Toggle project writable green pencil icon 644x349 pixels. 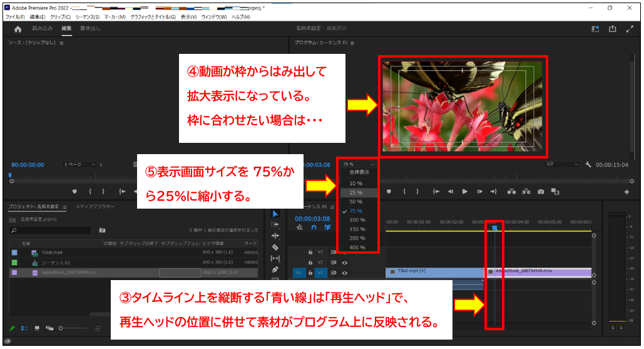click(x=12, y=328)
